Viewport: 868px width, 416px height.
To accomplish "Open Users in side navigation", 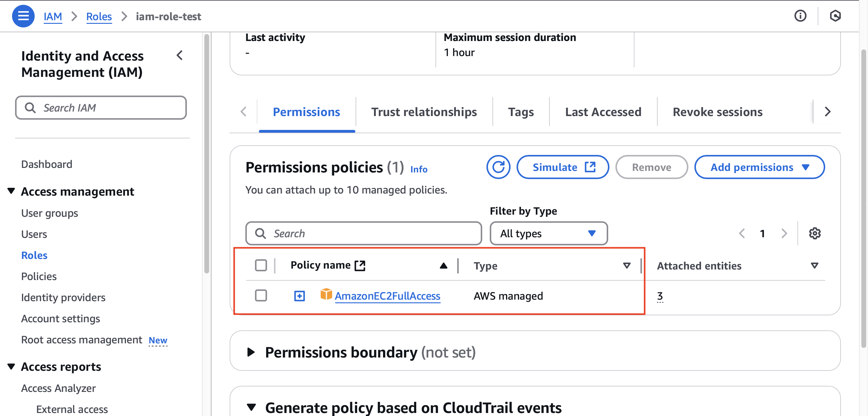I will tap(34, 234).
